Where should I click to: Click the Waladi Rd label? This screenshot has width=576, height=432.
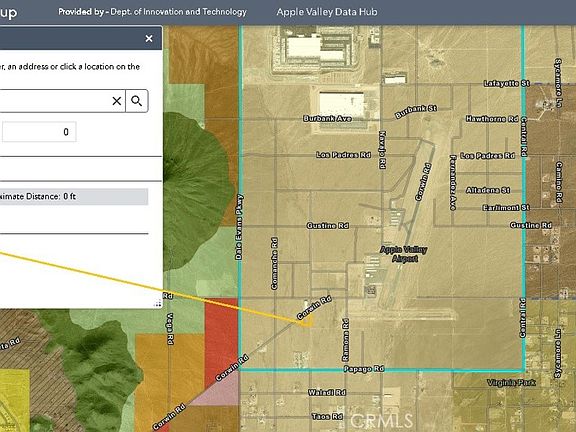[x=327, y=392]
